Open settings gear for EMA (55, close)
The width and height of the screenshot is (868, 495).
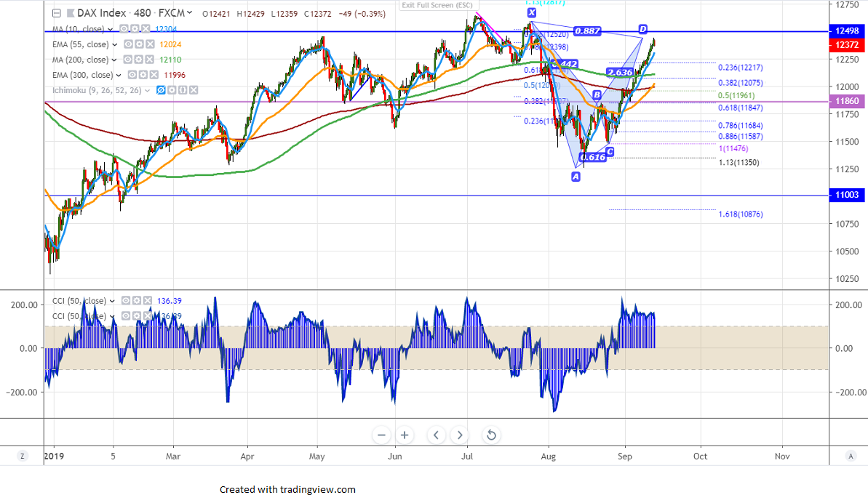[139, 44]
